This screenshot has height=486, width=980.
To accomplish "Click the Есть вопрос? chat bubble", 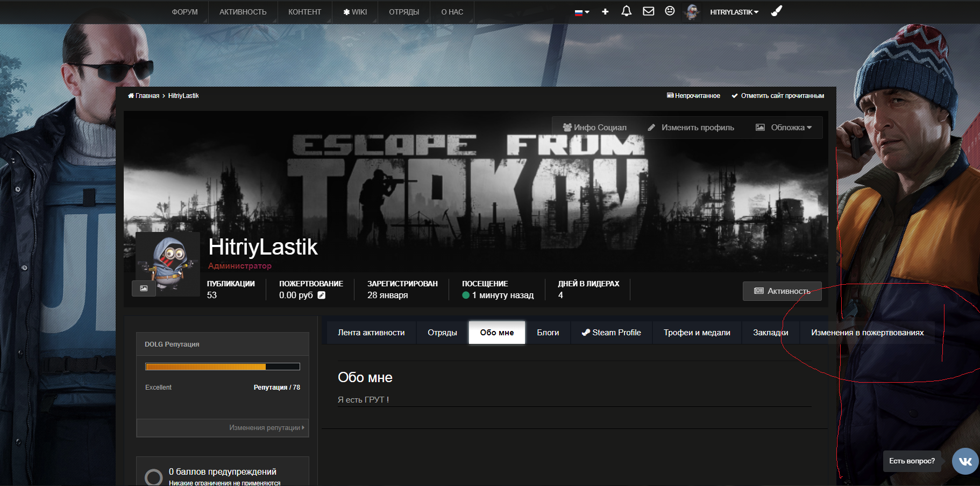I will pyautogui.click(x=912, y=461).
